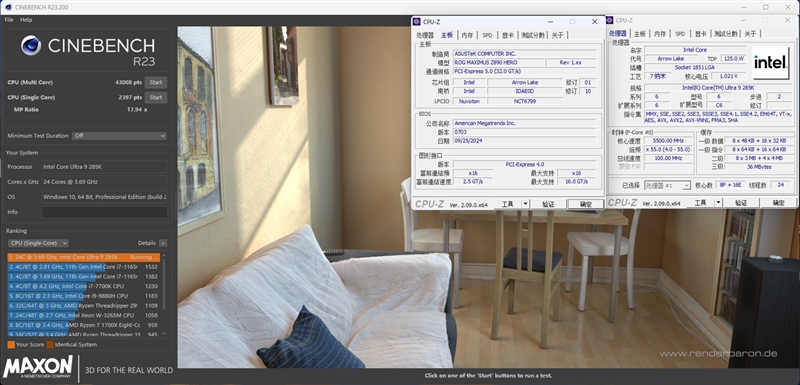This screenshot has width=800, height=385.
Task: Start the CPU Multi Core test
Action: pos(156,82)
